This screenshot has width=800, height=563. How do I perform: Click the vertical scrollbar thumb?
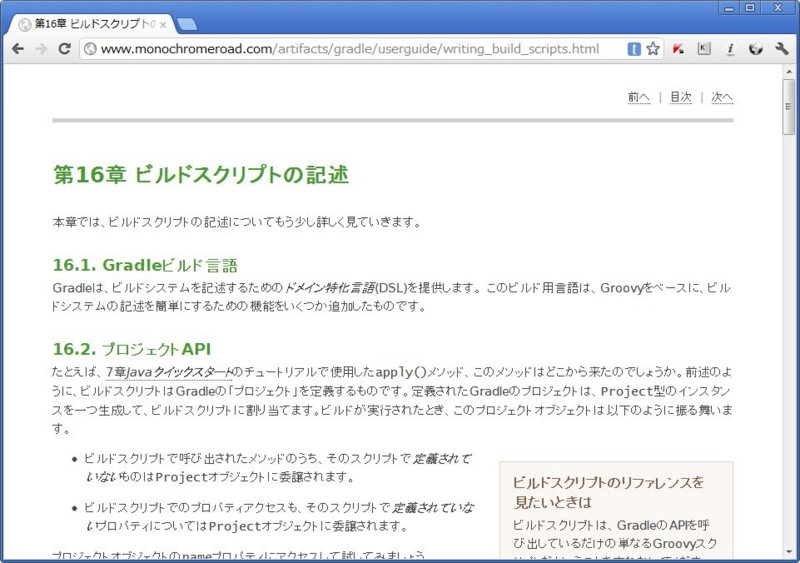(789, 107)
